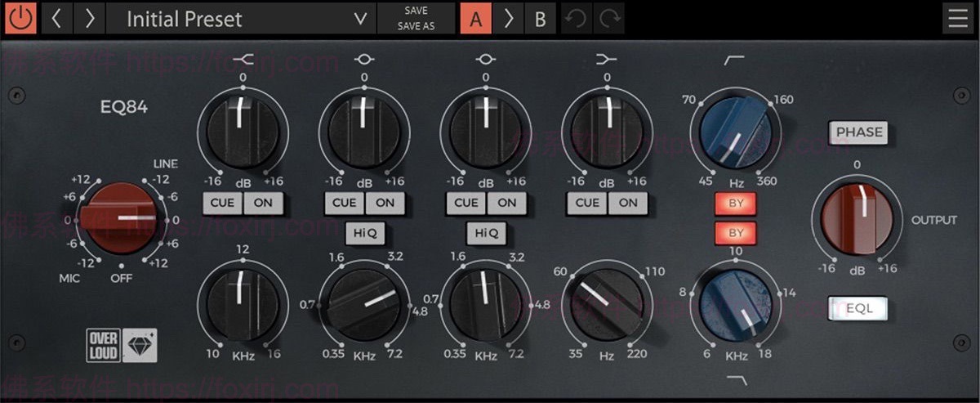Disable the high shelf band ON button

pyautogui.click(x=263, y=203)
